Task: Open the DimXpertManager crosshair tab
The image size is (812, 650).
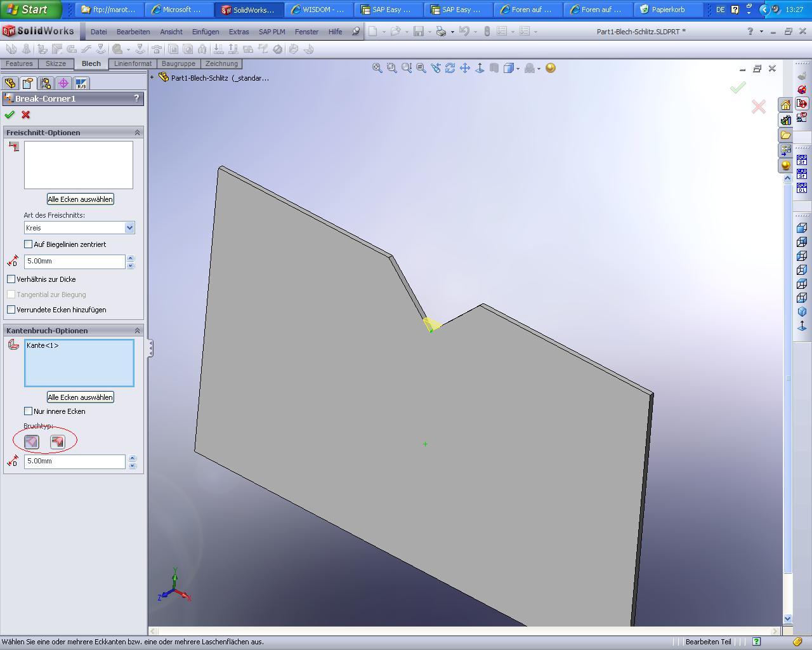Action: point(63,83)
